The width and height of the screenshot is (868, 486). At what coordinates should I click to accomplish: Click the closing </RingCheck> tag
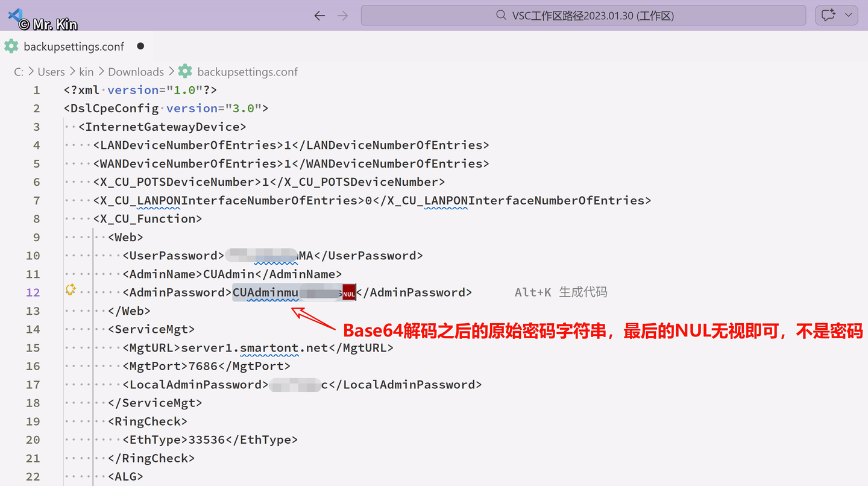[x=151, y=458]
